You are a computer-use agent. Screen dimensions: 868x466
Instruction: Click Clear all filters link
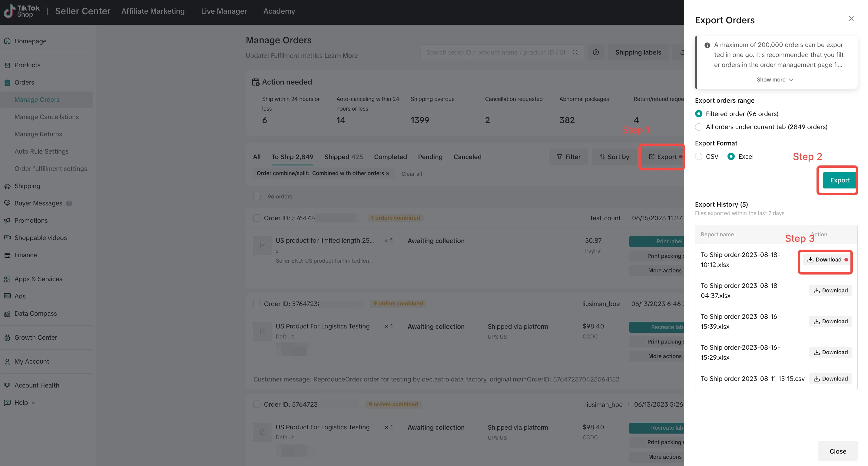point(411,174)
